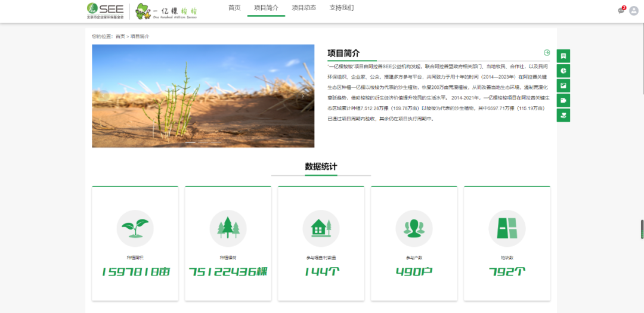Open the picture gallery sidebar shortcut
This screenshot has width=644, height=313.
(563, 85)
